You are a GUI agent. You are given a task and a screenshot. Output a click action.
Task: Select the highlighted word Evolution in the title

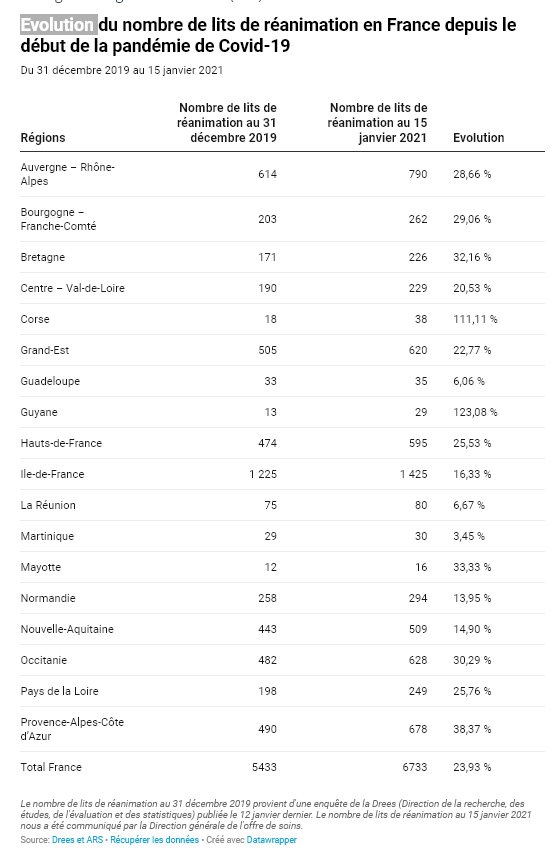coord(58,24)
